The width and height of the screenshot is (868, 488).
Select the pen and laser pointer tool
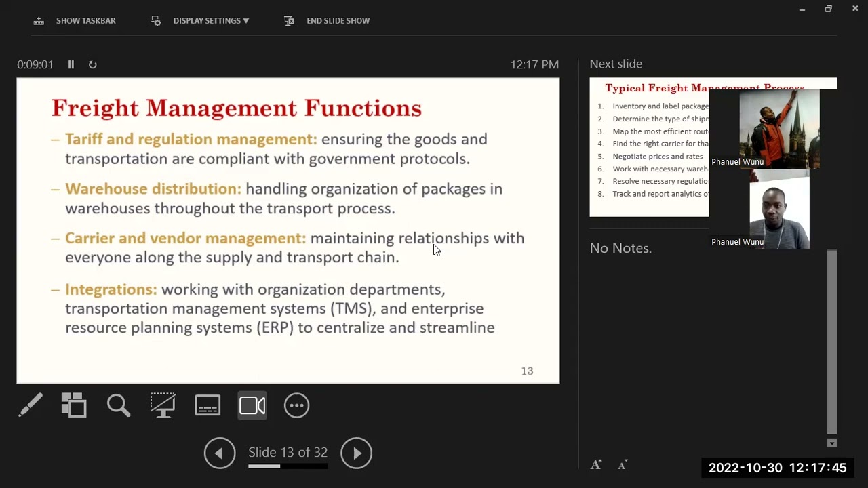coord(31,405)
